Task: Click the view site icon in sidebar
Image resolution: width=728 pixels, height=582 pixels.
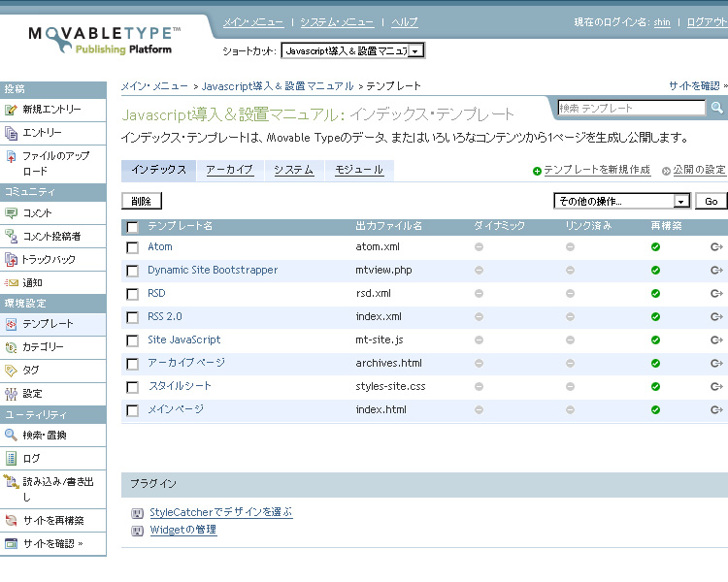Action: tap(11, 543)
